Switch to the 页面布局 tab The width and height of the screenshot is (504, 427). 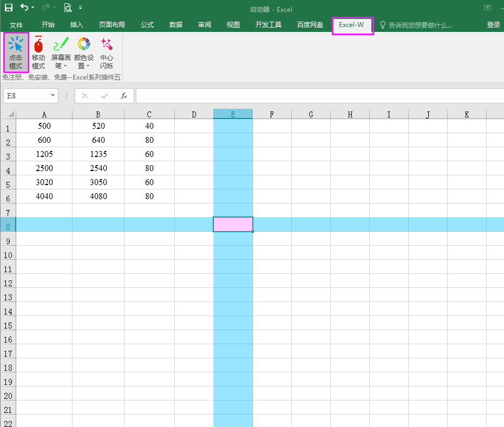pyautogui.click(x=112, y=25)
